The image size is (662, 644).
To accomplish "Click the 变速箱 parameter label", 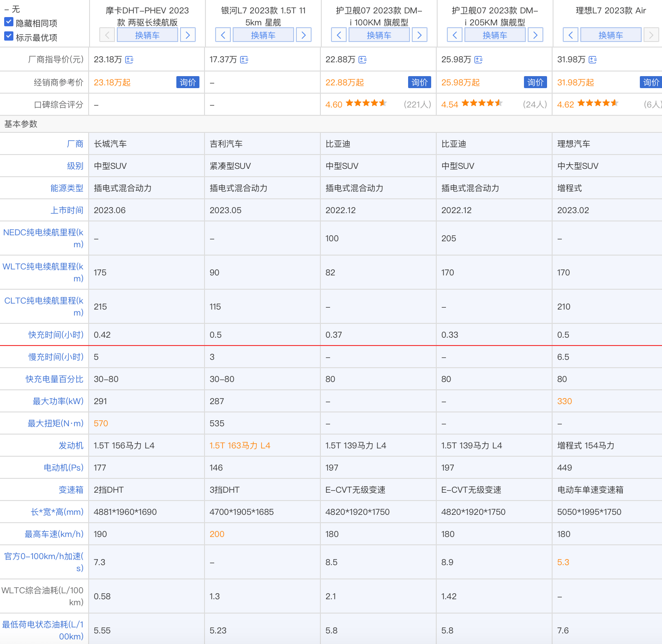I will (71, 490).
